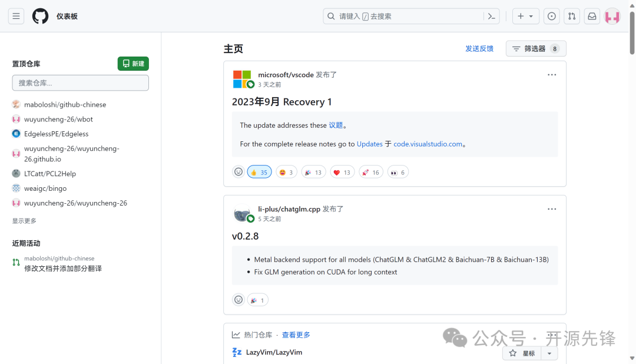This screenshot has width=636, height=364.
Task: Click the send feedback link
Action: 479,49
